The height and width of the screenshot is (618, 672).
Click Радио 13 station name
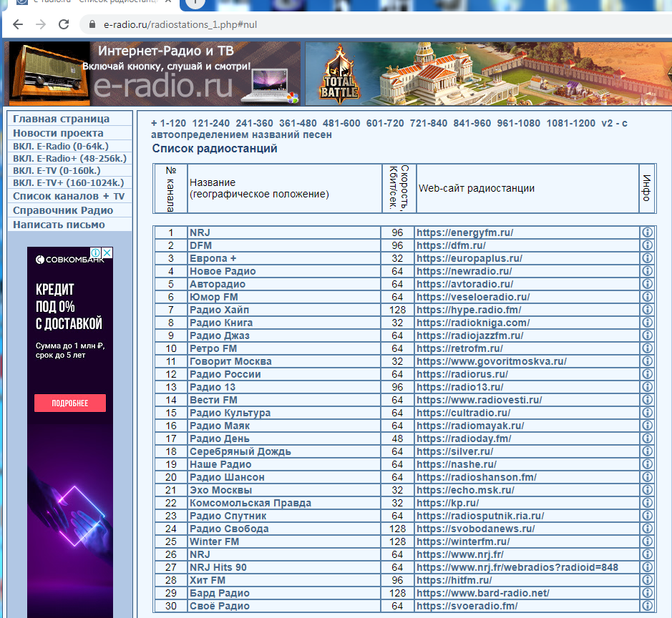(x=213, y=387)
